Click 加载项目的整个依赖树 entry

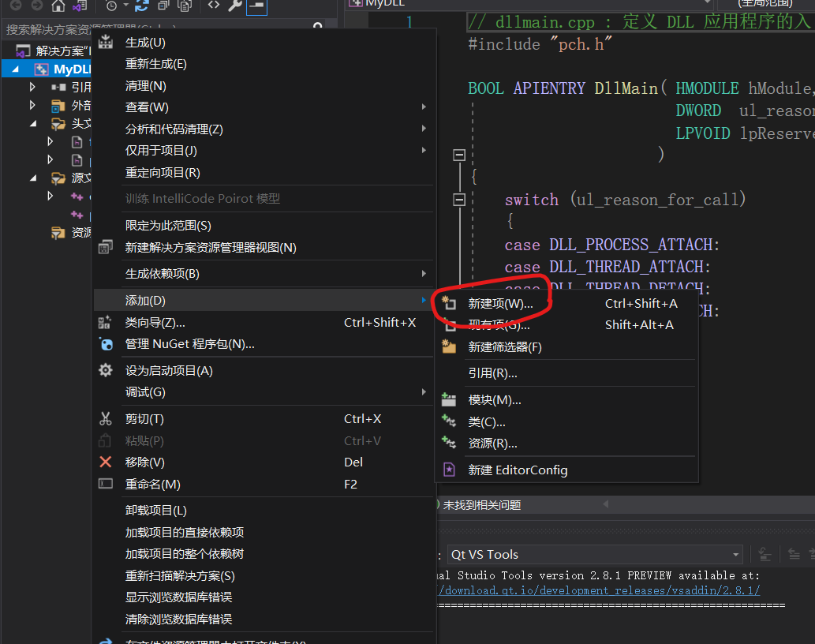pyautogui.click(x=185, y=554)
